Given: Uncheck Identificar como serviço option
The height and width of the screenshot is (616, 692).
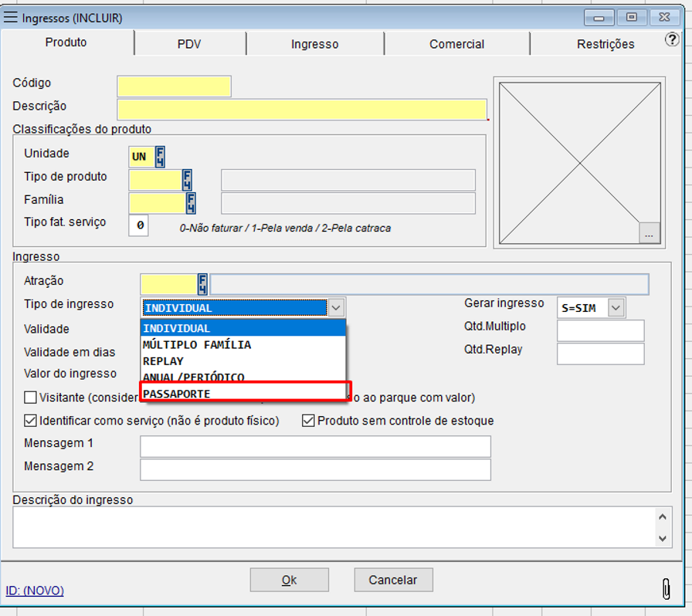Looking at the screenshot, I should point(31,421).
